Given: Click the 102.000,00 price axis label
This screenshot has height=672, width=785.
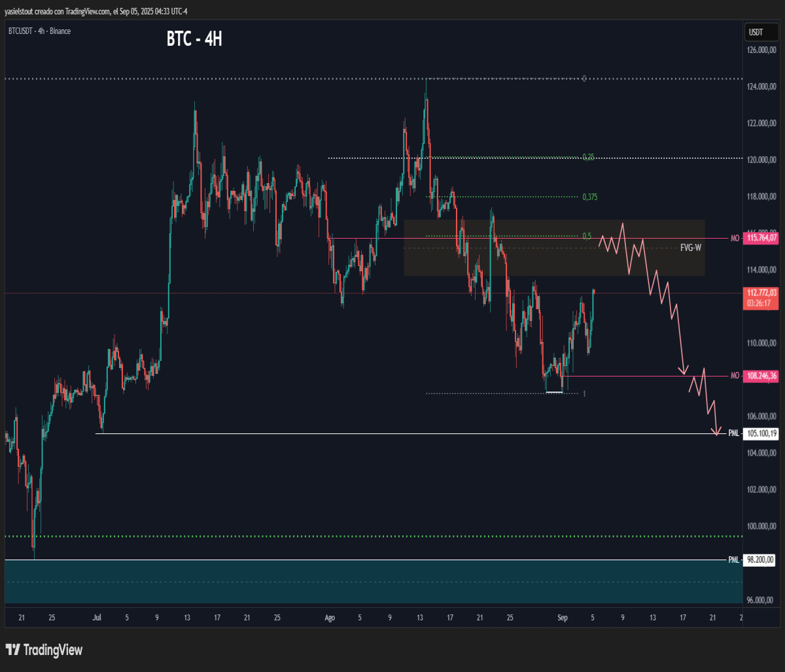Looking at the screenshot, I should [761, 490].
